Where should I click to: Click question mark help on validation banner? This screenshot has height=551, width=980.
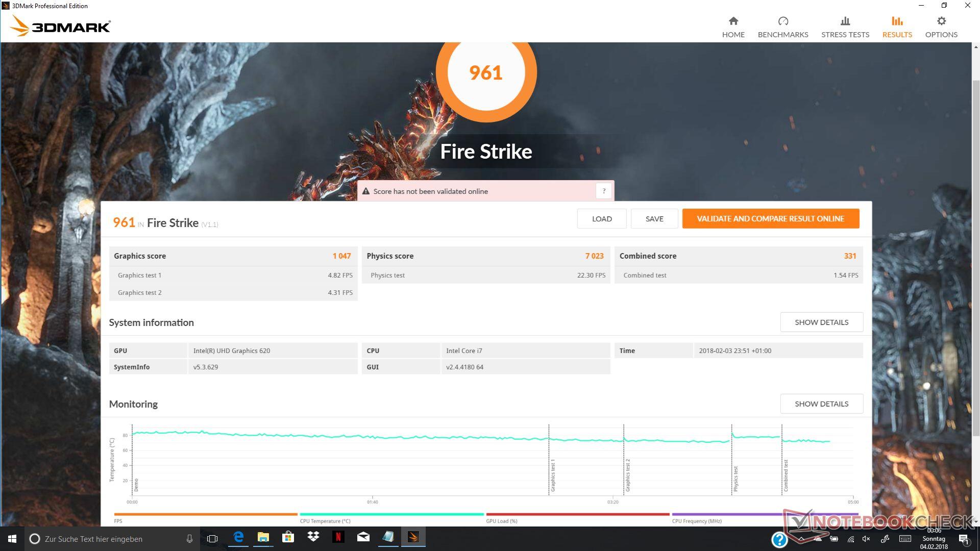click(x=604, y=191)
